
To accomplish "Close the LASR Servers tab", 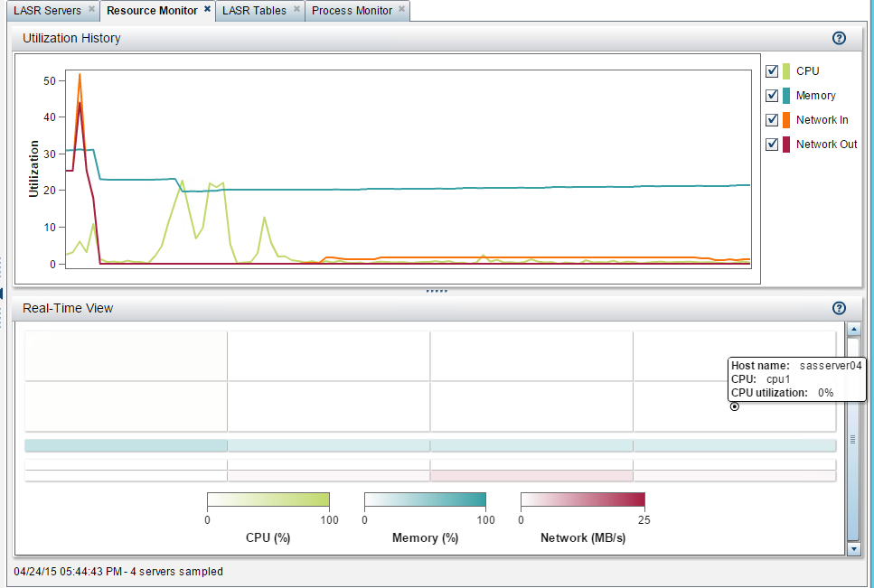I will (x=92, y=9).
